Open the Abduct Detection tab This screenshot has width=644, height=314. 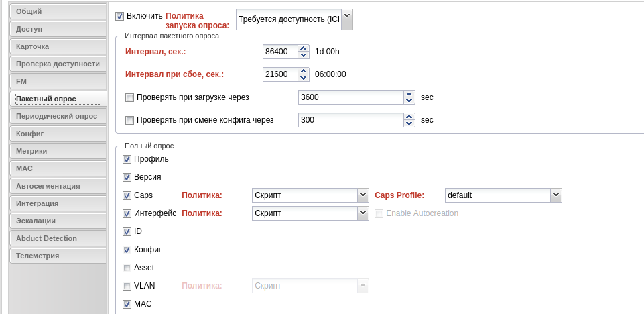pyautogui.click(x=58, y=238)
